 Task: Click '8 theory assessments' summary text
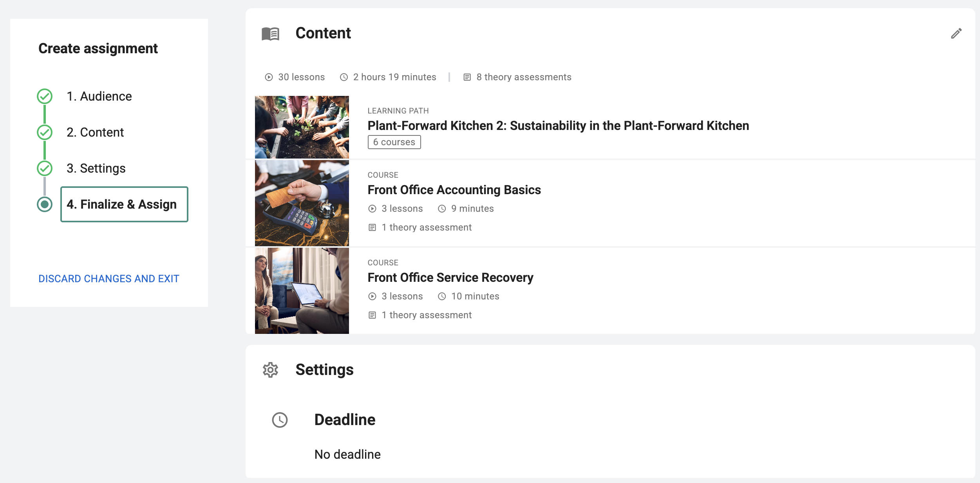(x=524, y=77)
